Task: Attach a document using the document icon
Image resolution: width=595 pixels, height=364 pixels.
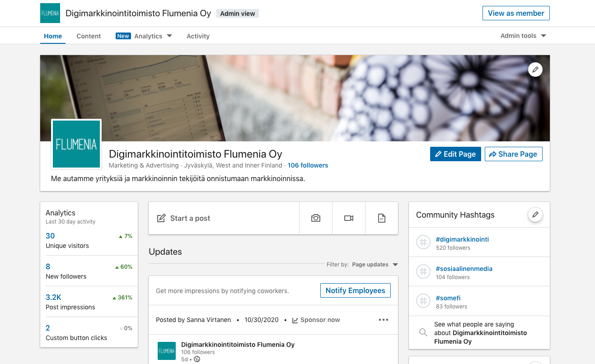Action: coord(382,218)
